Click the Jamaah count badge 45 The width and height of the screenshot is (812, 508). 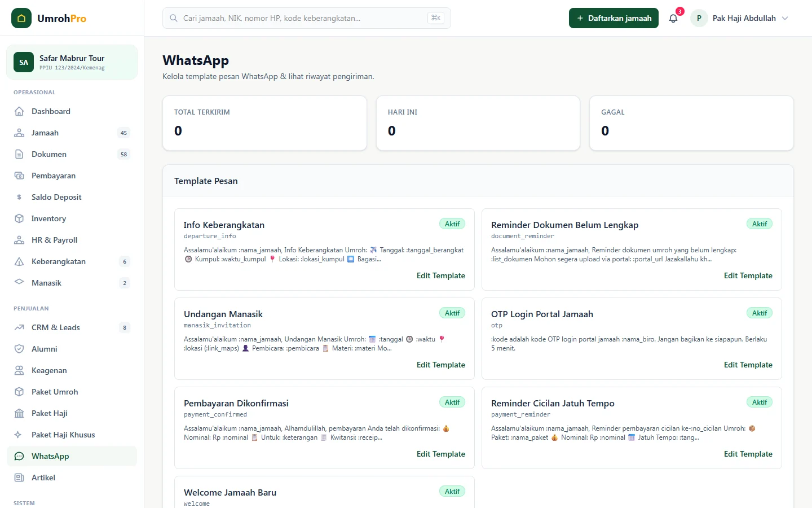click(123, 133)
